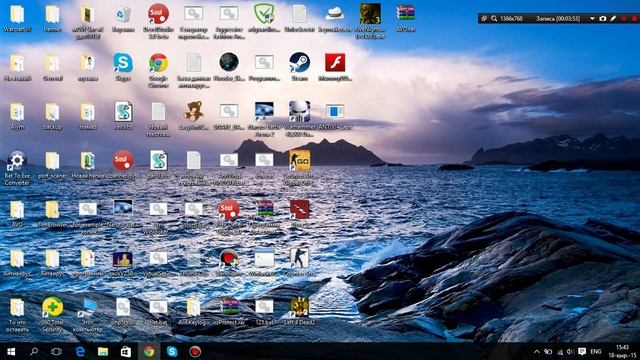This screenshot has width=640, height=360.
Task: Switch the ENG input language indicator
Action: pos(596,351)
